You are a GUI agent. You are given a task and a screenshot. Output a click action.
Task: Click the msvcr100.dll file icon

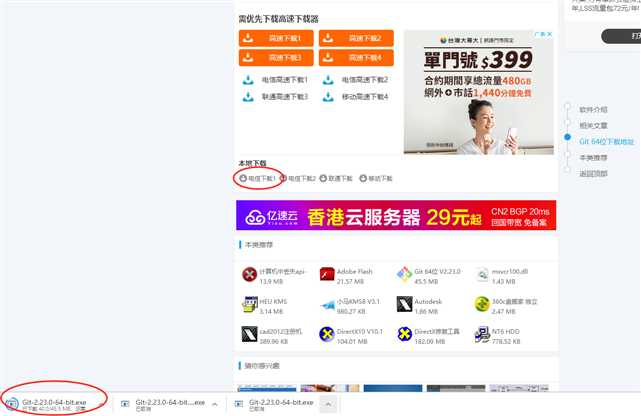pyautogui.click(x=482, y=275)
